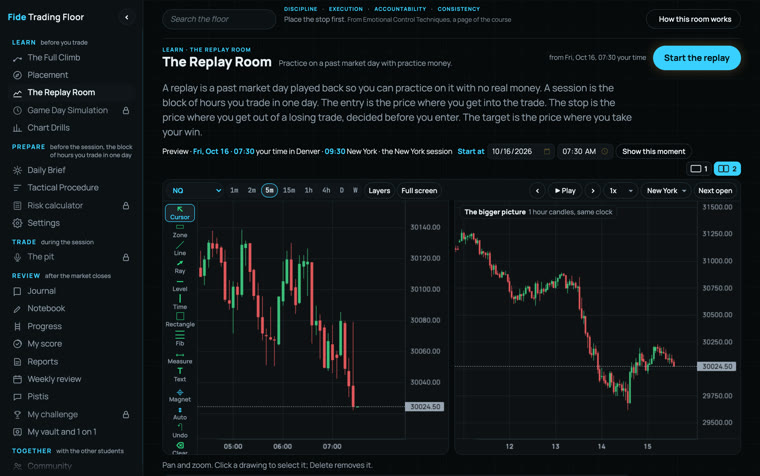Open the New York timezone dropdown
This screenshot has width=760, height=476.
666,191
